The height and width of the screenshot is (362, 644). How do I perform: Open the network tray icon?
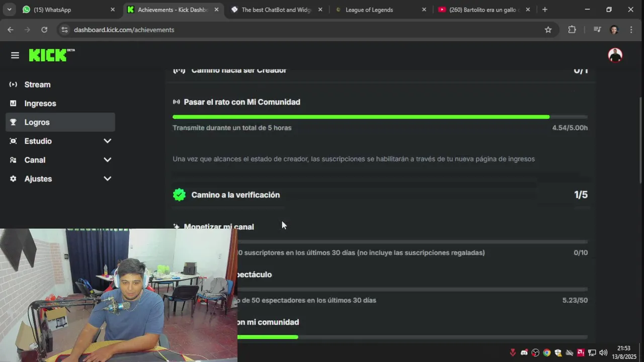(592, 352)
